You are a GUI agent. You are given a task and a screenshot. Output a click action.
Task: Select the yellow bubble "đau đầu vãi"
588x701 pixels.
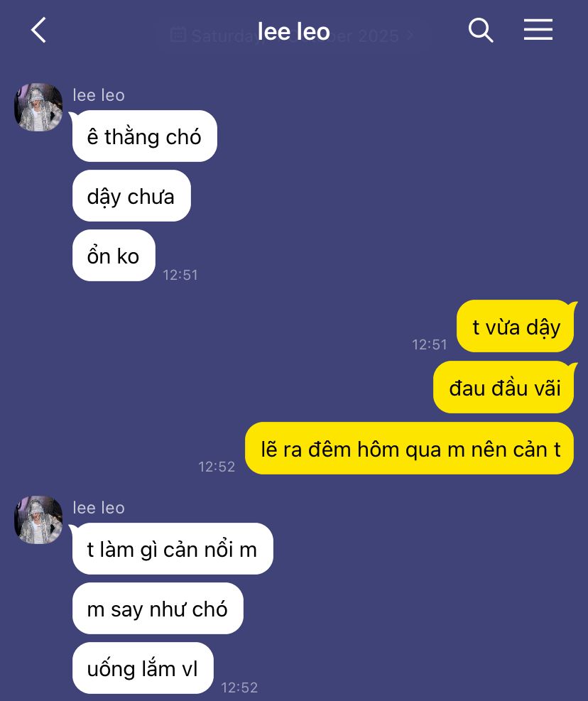(503, 387)
